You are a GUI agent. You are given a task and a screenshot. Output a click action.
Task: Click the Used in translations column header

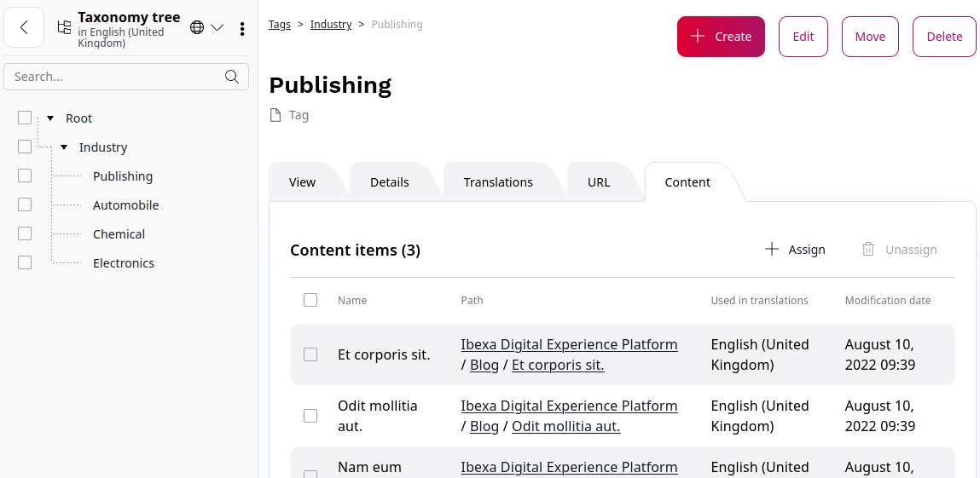759,300
